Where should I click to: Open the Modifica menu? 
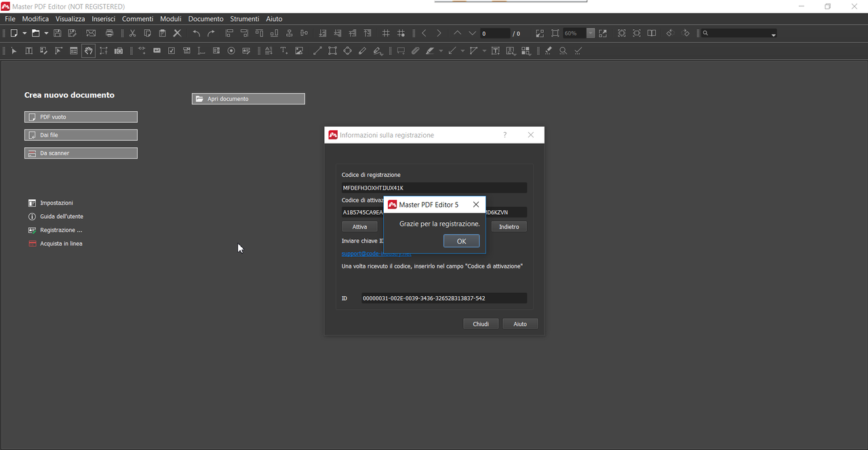point(35,19)
